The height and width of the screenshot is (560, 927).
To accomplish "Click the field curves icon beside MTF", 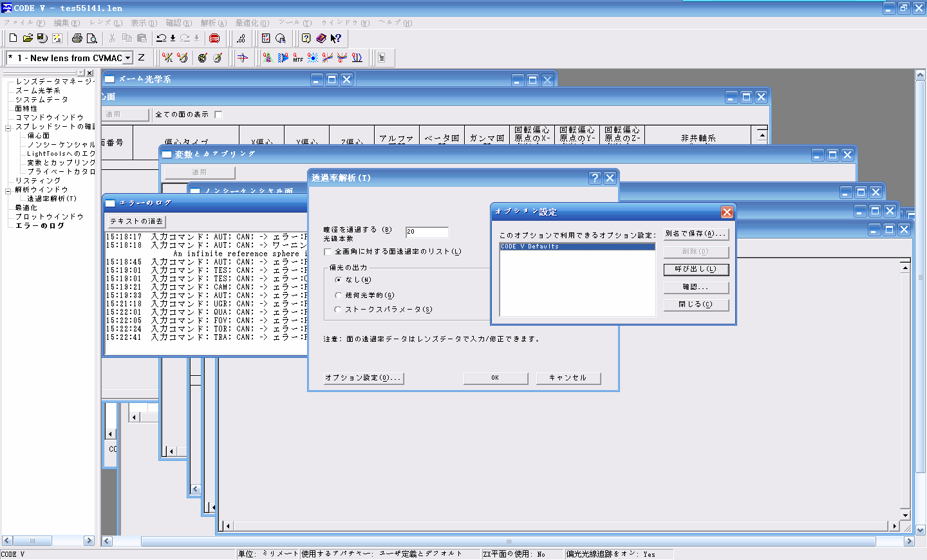I will tap(283, 58).
